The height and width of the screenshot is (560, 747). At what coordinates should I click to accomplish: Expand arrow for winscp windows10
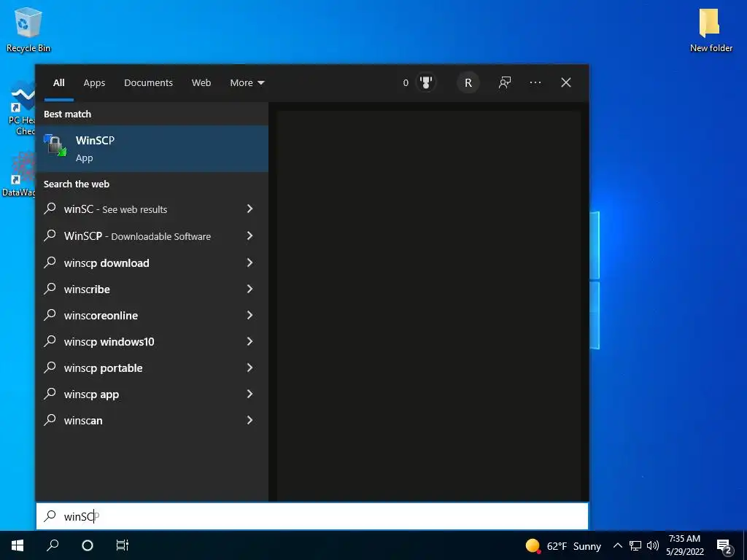coord(249,341)
